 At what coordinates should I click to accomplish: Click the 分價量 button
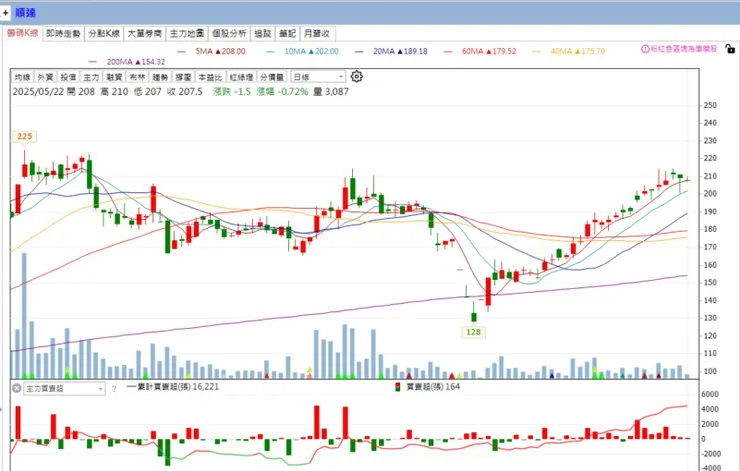pyautogui.click(x=272, y=77)
